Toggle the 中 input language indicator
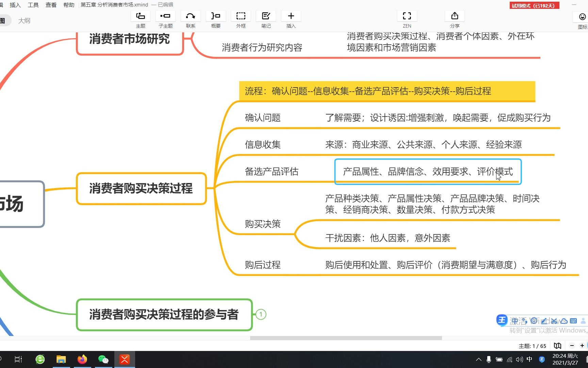The width and height of the screenshot is (588, 368). (529, 359)
